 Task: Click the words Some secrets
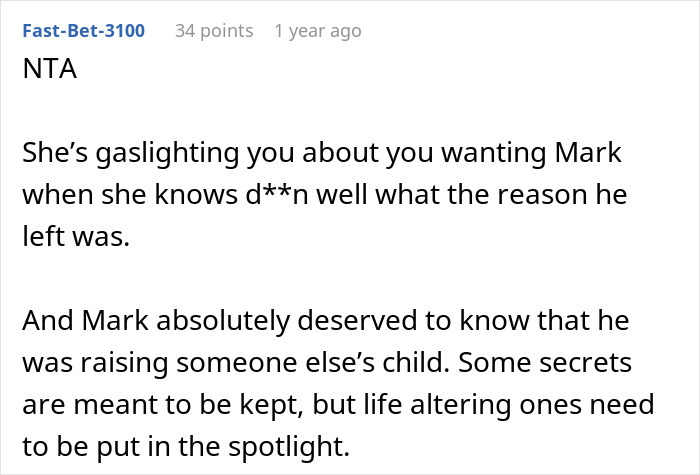coord(545,362)
